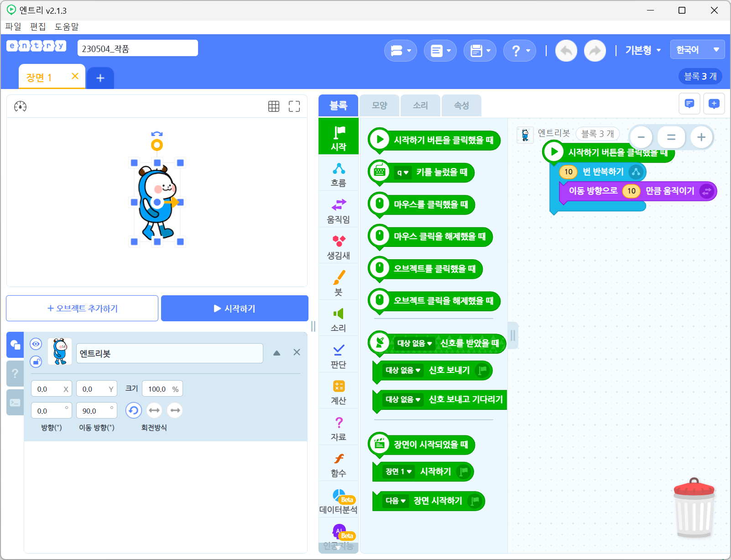The height and width of the screenshot is (560, 731).
Task: Click the stage grid toggle icon
Action: (274, 106)
